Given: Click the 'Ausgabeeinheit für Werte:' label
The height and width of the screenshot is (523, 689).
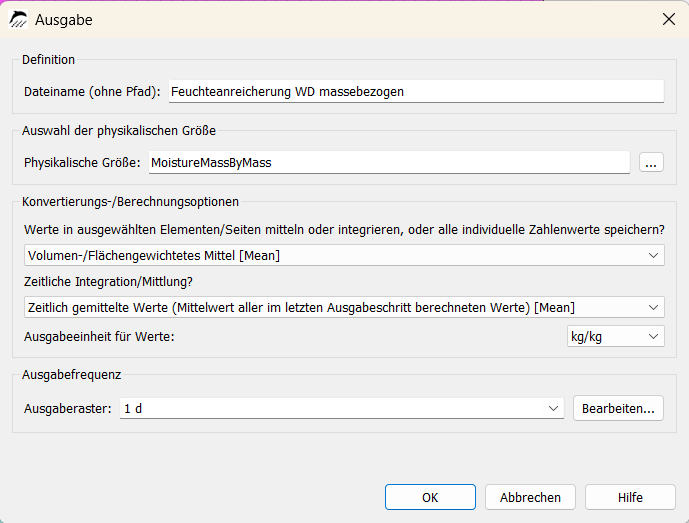Looking at the screenshot, I should (x=99, y=337).
